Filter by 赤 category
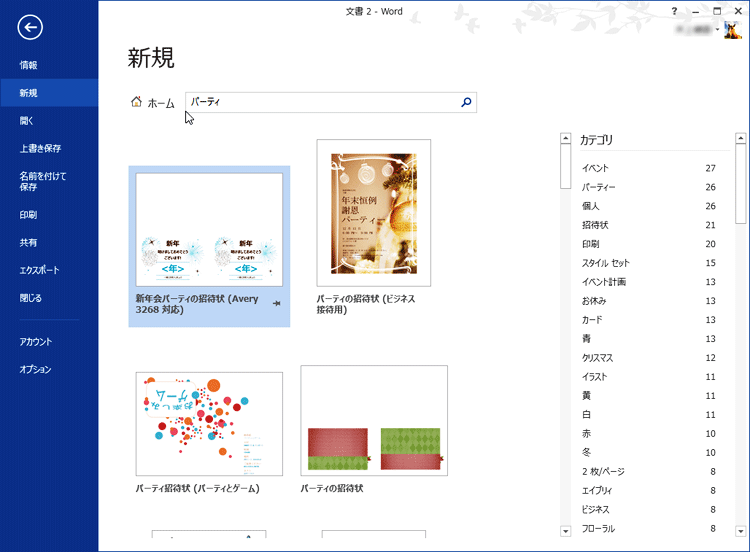Viewport: 750px width, 552px height. point(649,434)
